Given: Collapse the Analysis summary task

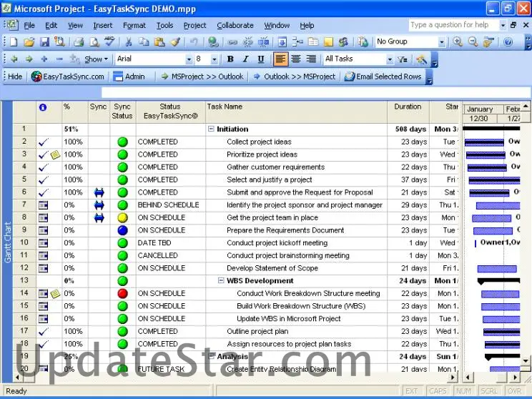Looking at the screenshot, I should (x=211, y=356).
